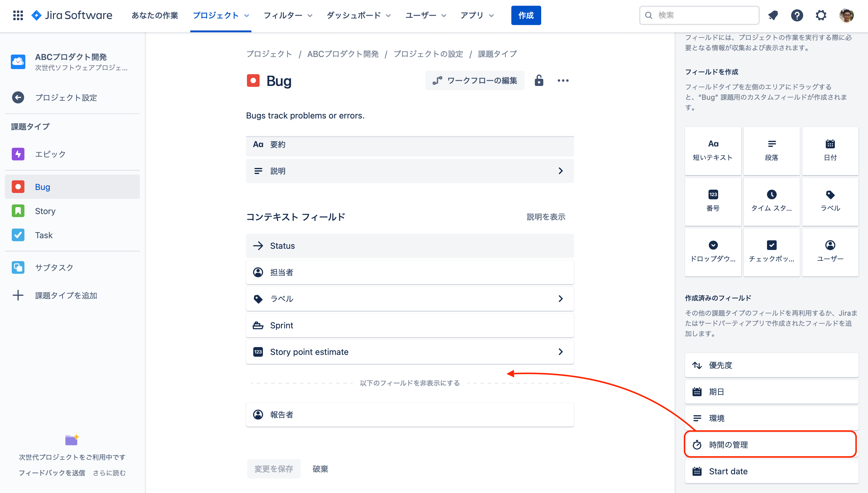
Task: Open the app switcher grid icon
Action: tap(17, 15)
